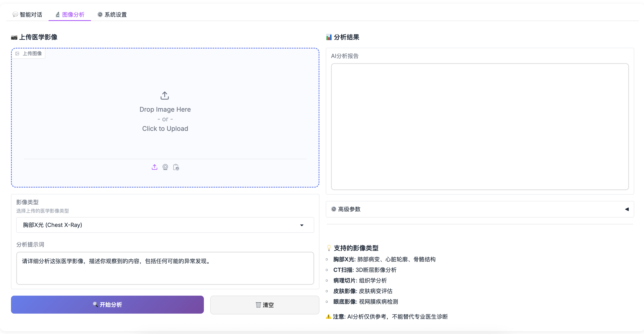Click the Drop Image Here upload area
Screen dimensions: 644x334
point(165,119)
